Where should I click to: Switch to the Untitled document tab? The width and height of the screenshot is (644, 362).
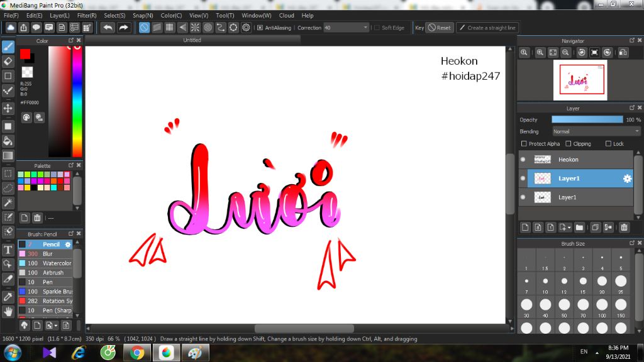tap(192, 40)
